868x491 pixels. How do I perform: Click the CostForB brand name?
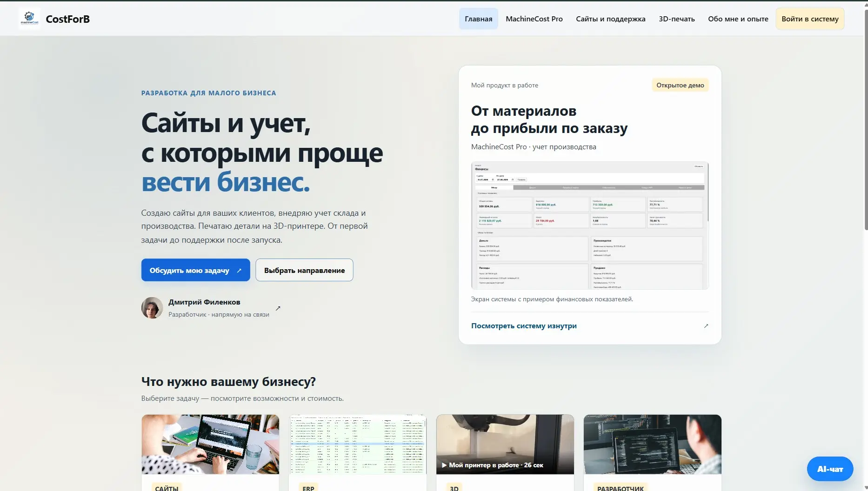67,19
